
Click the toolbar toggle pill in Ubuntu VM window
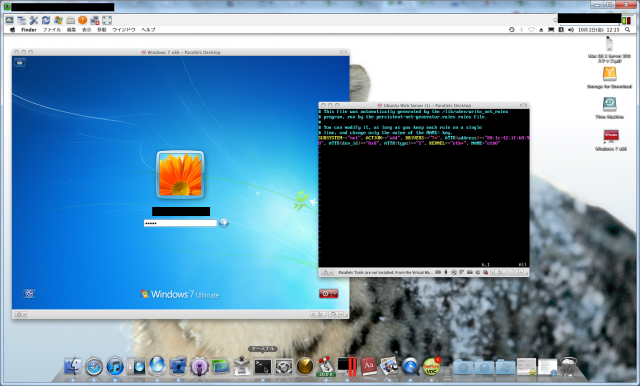tap(523, 105)
